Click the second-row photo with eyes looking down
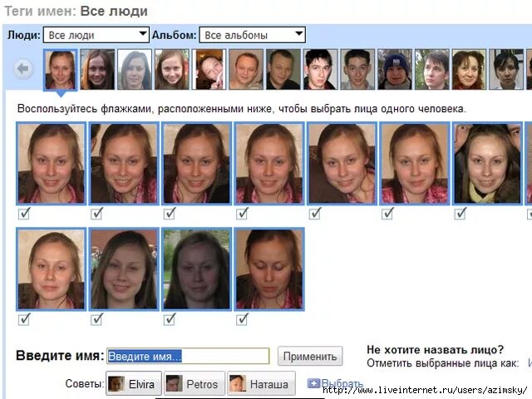 [269, 269]
